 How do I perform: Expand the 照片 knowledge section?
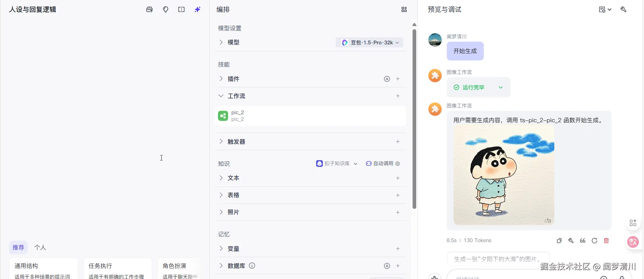click(x=221, y=212)
